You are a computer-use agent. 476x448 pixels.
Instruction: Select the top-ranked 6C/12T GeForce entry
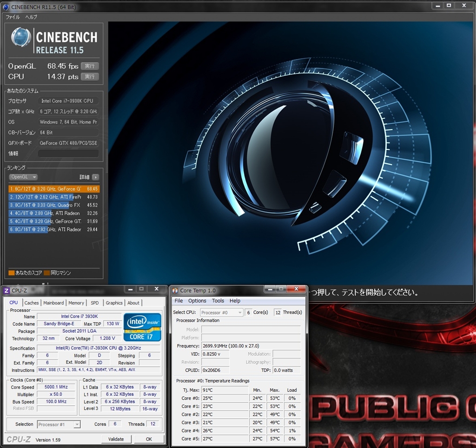coord(53,189)
